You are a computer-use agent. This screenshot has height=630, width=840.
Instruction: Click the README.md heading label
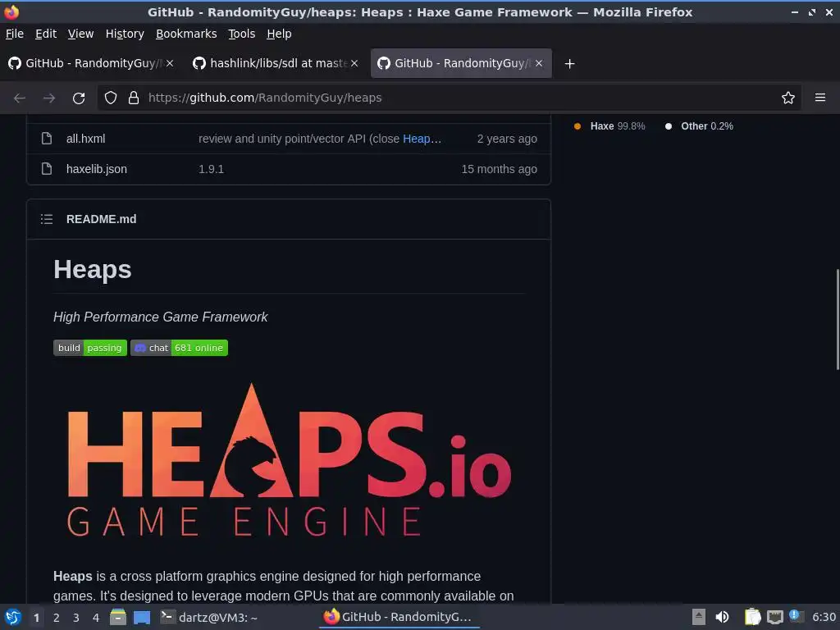101,219
